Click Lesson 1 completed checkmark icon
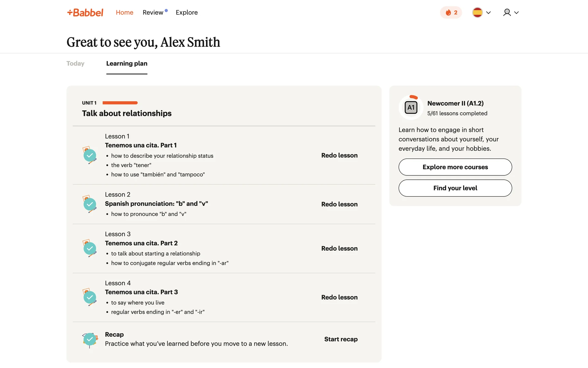 (90, 155)
